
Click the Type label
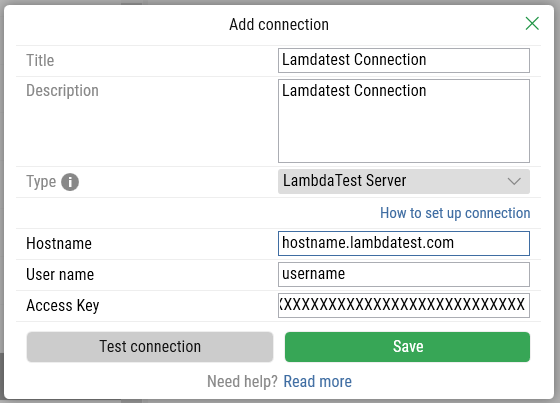[41, 182]
